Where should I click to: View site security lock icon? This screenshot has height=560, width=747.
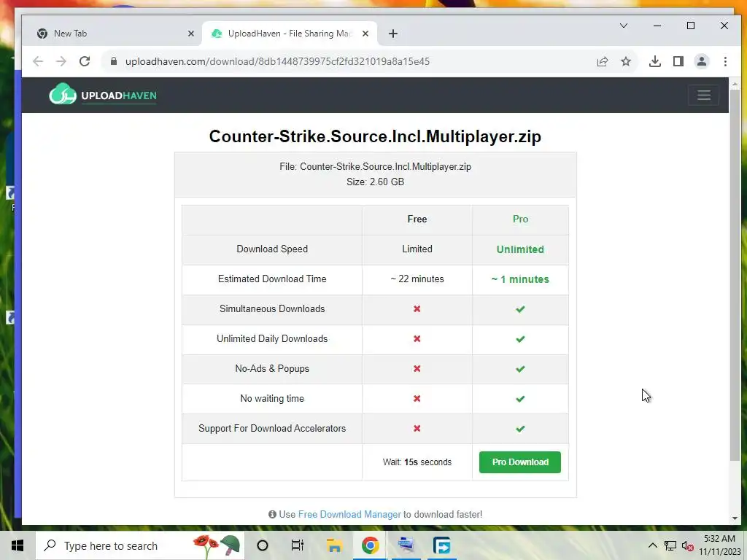[114, 61]
